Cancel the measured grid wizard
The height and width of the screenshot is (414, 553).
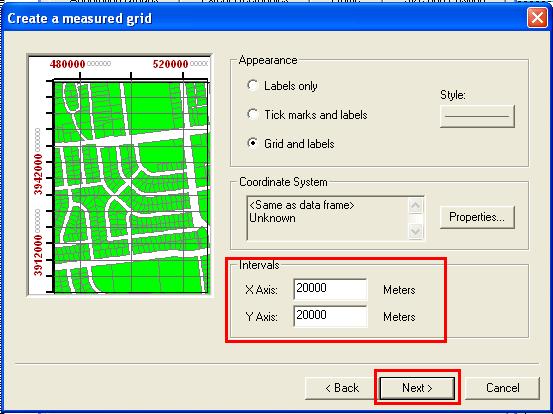pos(503,388)
